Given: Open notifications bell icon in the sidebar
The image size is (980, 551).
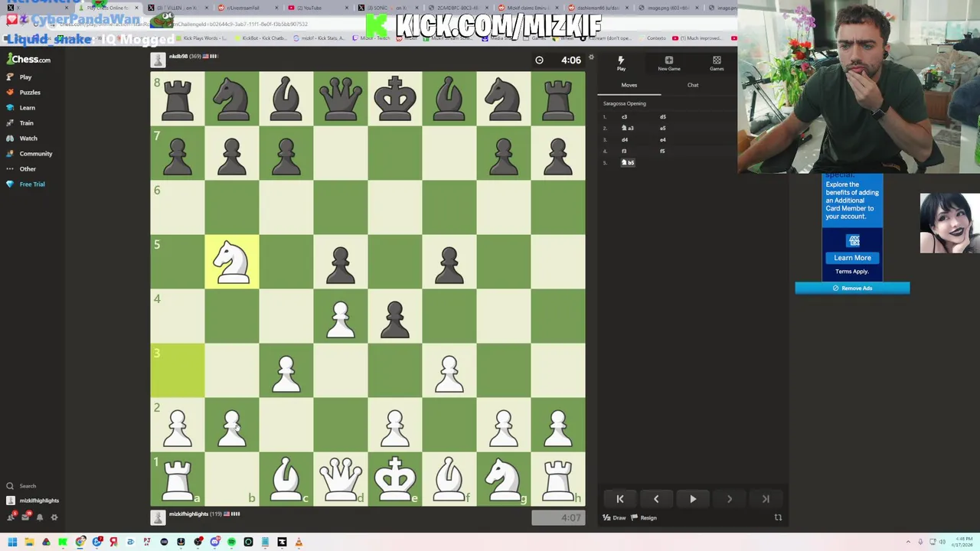Looking at the screenshot, I should point(40,517).
